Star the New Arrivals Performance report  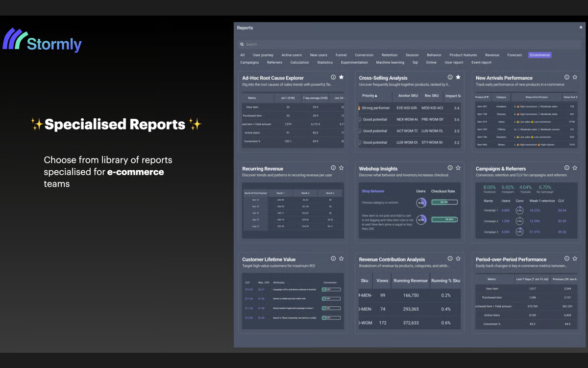point(575,77)
